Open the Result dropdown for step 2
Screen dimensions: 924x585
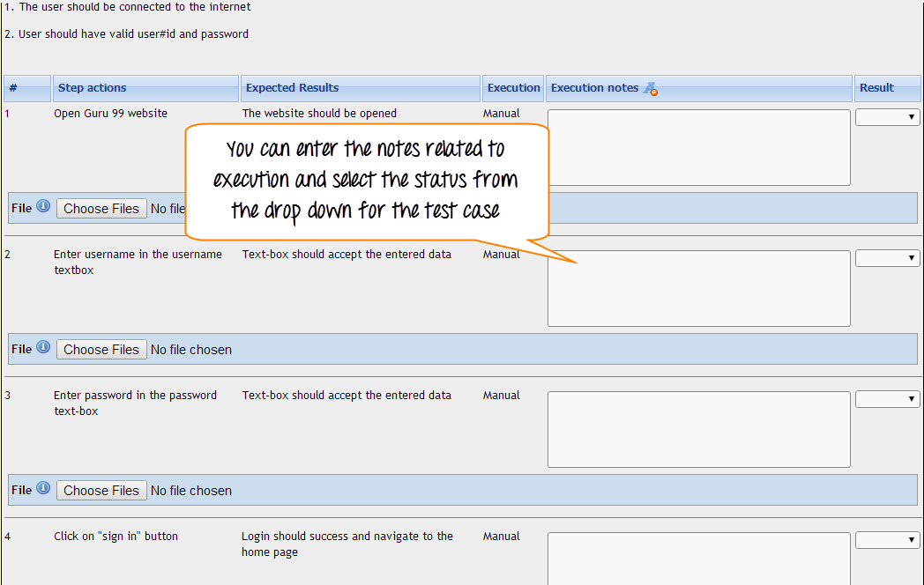pyautogui.click(x=887, y=258)
